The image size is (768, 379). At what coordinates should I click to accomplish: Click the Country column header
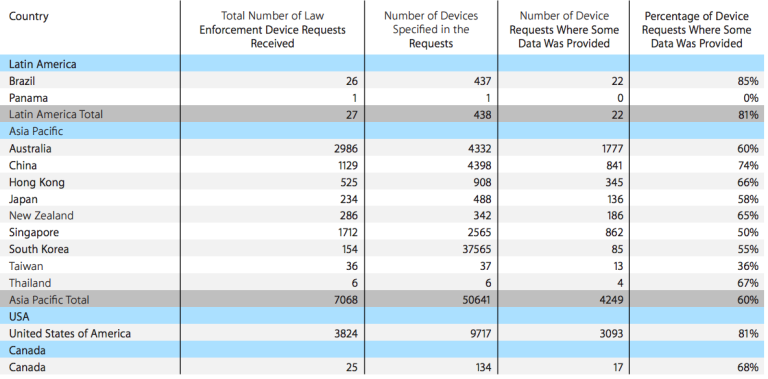tap(28, 16)
